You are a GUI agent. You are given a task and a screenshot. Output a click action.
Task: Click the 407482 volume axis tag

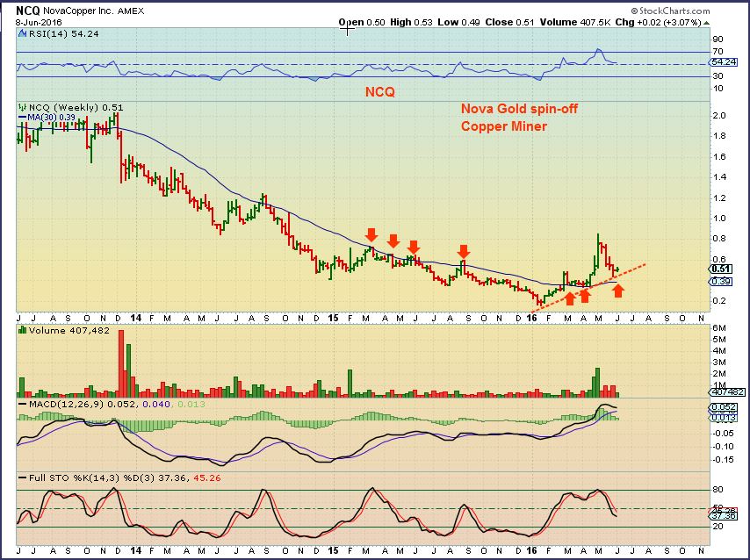(x=727, y=391)
